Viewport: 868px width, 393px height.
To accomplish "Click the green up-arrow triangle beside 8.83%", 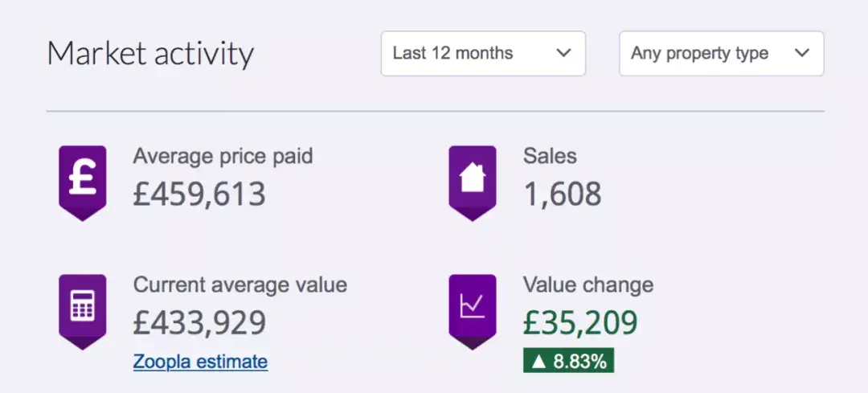I will coord(538,362).
